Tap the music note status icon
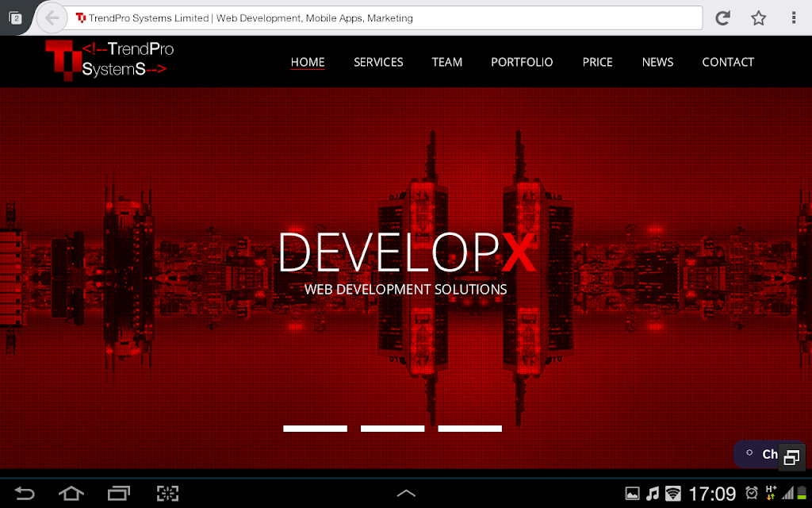This screenshot has width=812, height=508. tap(653, 494)
